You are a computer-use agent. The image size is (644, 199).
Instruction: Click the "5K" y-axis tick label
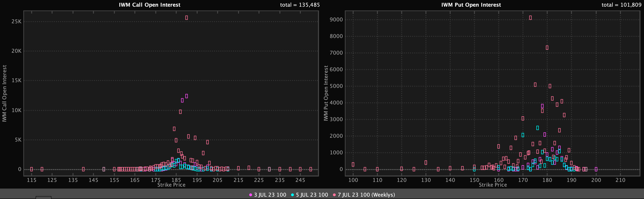(x=18, y=140)
